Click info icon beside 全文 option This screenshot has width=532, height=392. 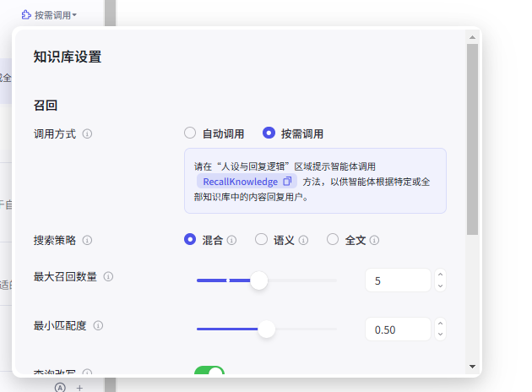tap(374, 240)
